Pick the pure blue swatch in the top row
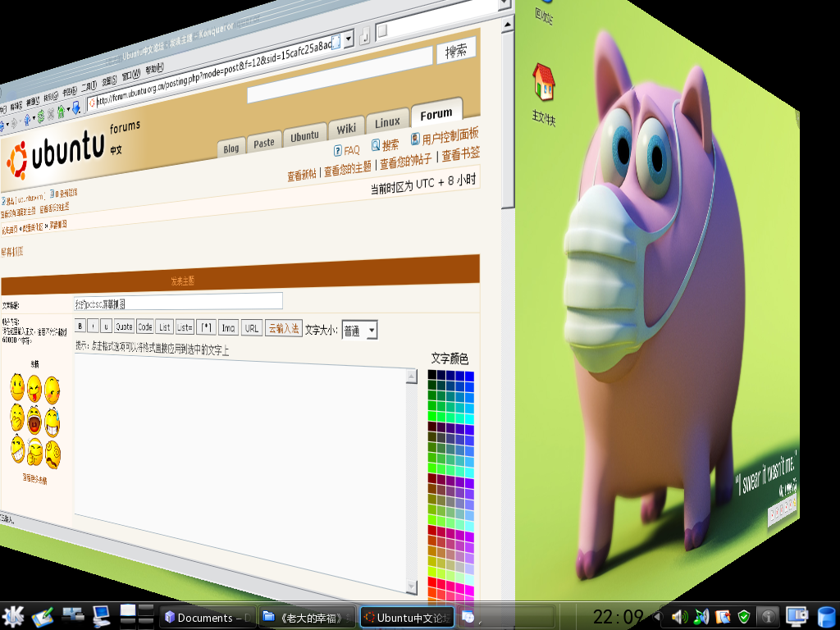Screen dimensions: 840x630 tap(469, 377)
